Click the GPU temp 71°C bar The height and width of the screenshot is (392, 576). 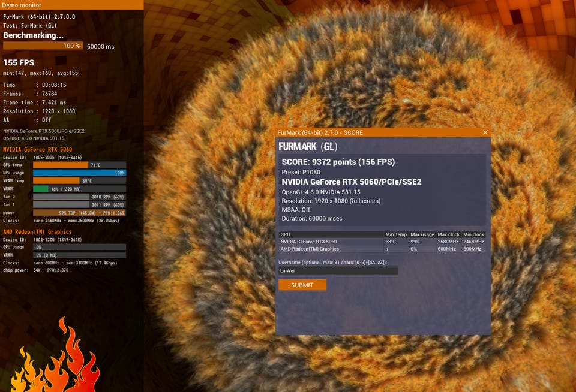tap(80, 165)
